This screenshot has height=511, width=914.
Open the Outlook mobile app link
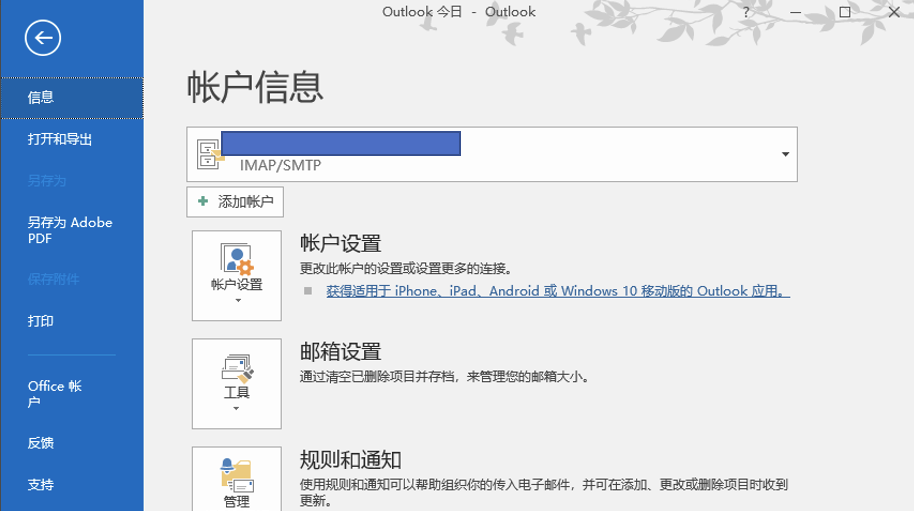(x=558, y=291)
